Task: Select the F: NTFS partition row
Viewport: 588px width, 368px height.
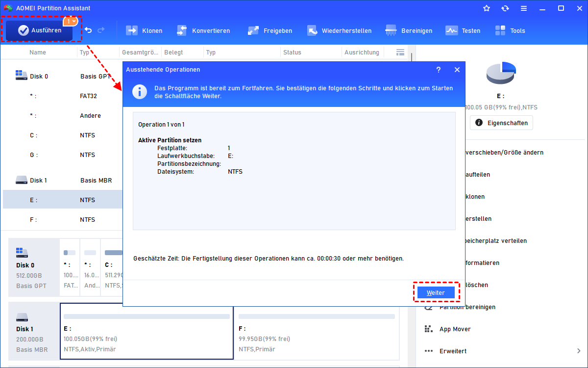Action: point(63,219)
